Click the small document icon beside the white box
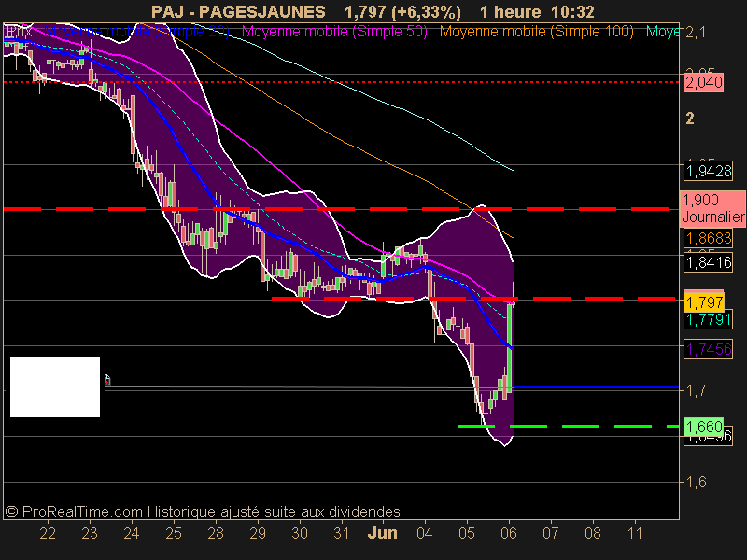The width and height of the screenshot is (747, 560). click(x=107, y=380)
